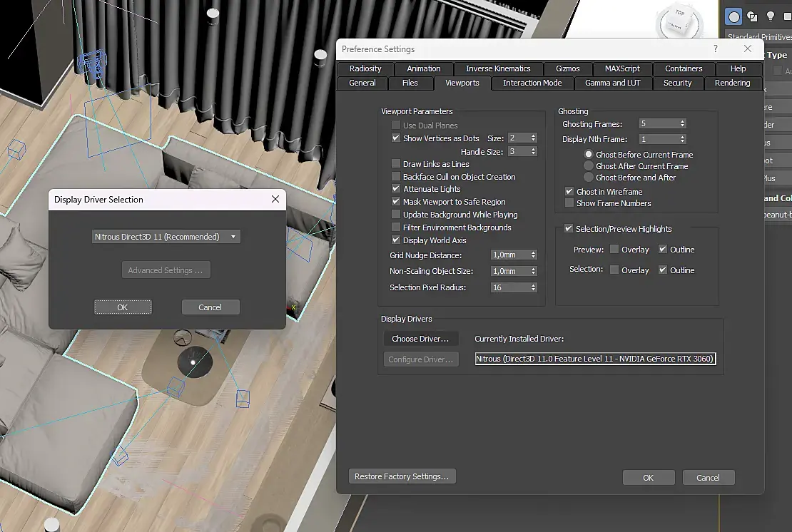Click the Choose Driver button

[x=420, y=339]
